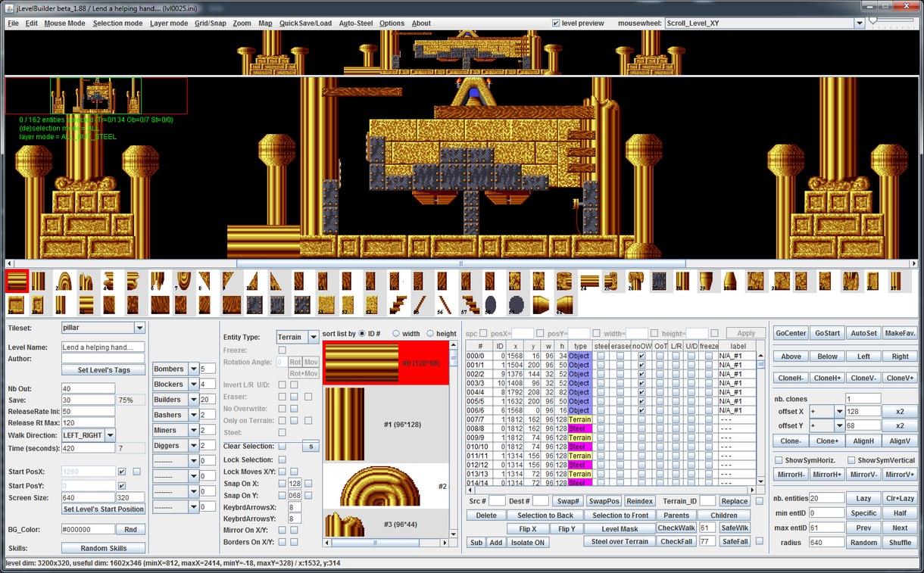Open the Builders skill dropdown arrow
924x573 pixels.
click(194, 399)
